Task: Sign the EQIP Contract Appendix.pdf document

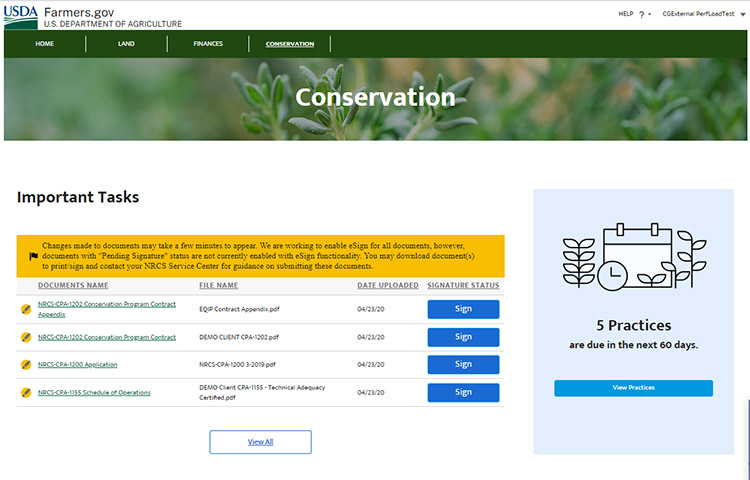Action: tap(463, 309)
